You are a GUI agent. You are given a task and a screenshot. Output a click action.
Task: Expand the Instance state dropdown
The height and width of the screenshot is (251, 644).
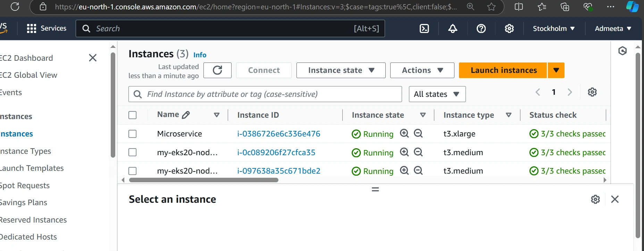tap(341, 70)
